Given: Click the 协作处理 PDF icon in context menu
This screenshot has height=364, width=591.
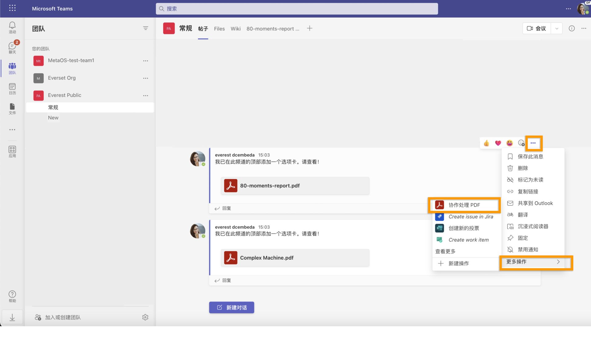Looking at the screenshot, I should point(439,205).
